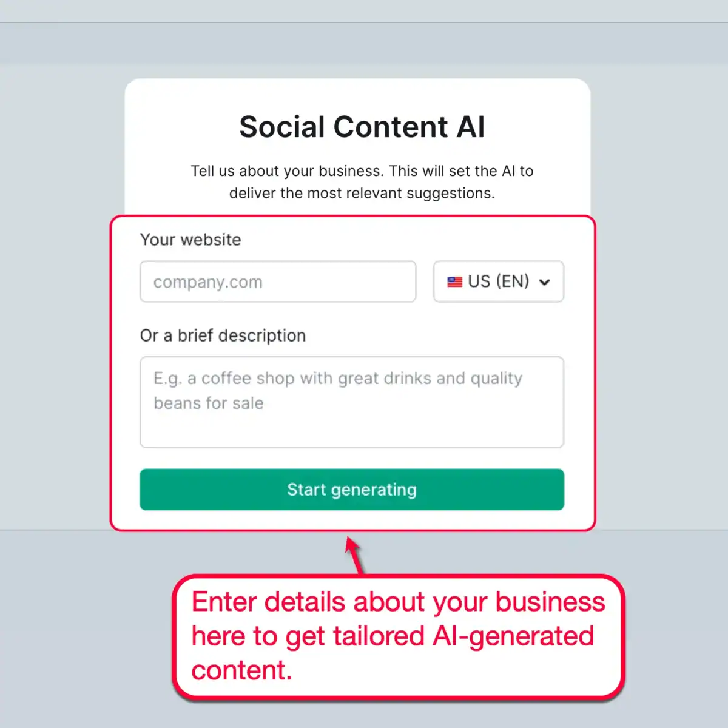Click the 'Tell us about your business' subtitle
The width and height of the screenshot is (728, 728).
[362, 182]
